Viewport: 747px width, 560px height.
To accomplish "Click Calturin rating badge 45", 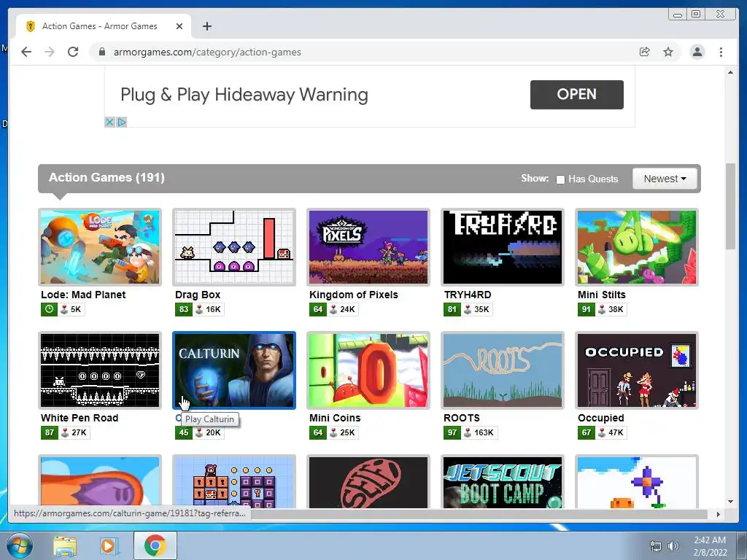I will click(183, 433).
